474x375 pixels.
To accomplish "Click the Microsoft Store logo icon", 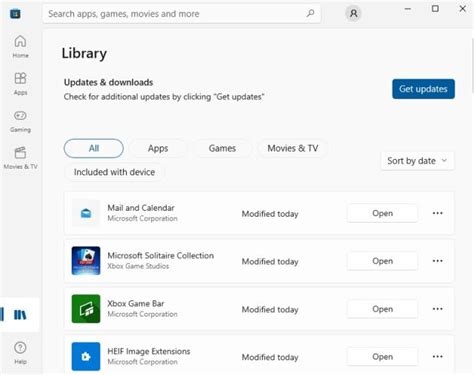I will [15, 14].
